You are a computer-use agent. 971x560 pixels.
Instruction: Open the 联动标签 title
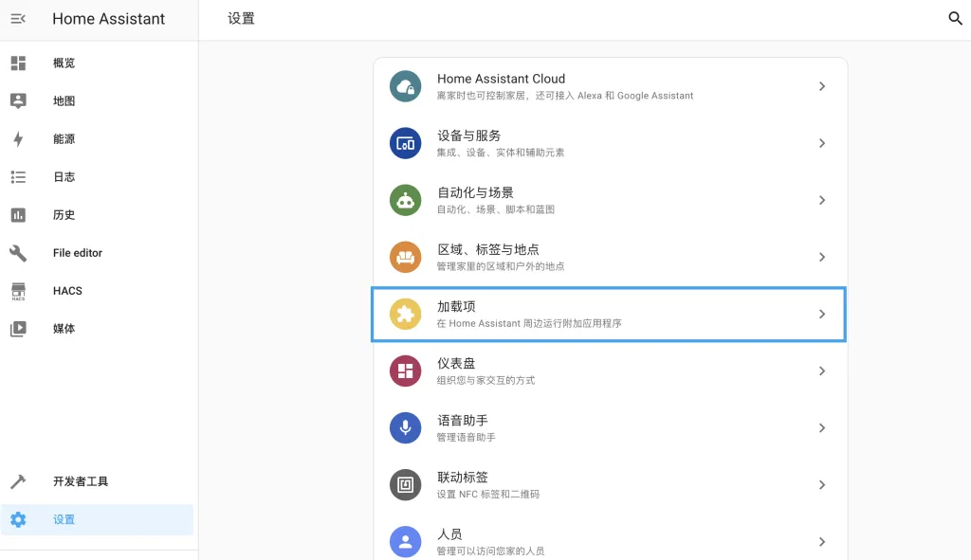(463, 478)
